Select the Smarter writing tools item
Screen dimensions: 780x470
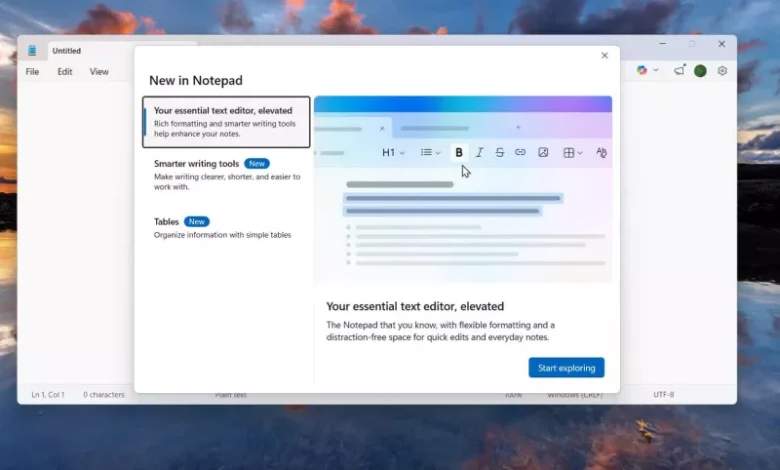pyautogui.click(x=226, y=175)
